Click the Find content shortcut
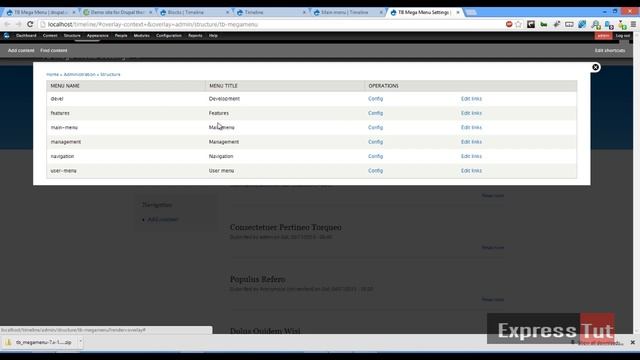The image size is (640, 360). [x=53, y=51]
